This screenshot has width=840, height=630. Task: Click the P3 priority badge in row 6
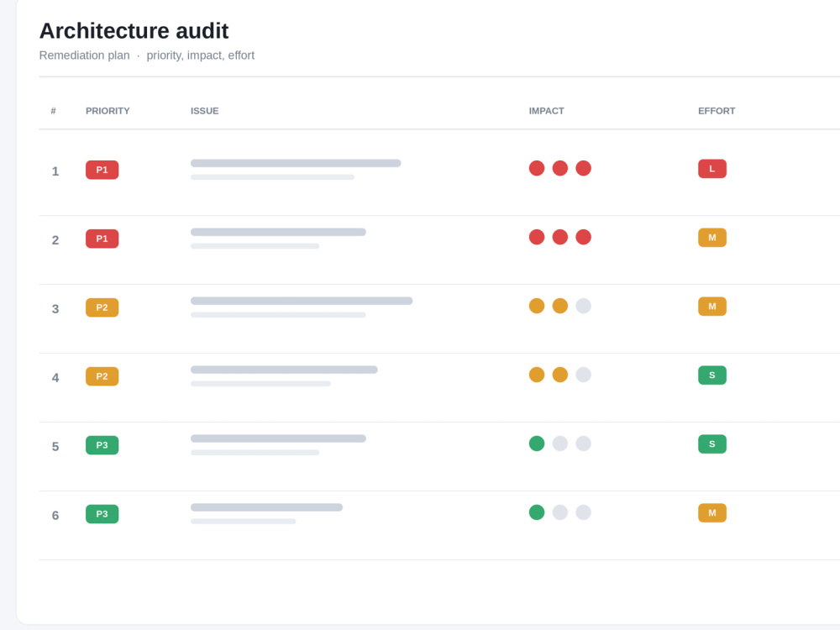pos(102,514)
